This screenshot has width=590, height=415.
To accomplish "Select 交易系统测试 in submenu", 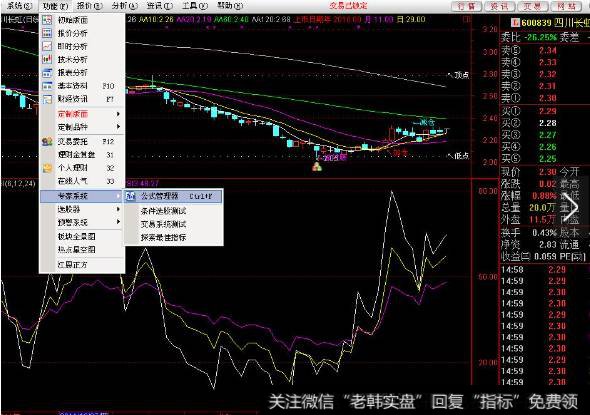I will (164, 224).
